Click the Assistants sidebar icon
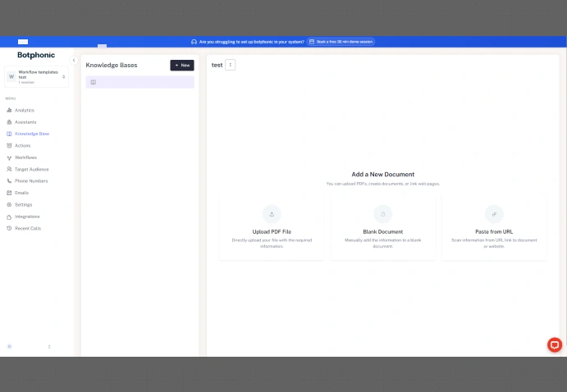The width and height of the screenshot is (567, 392). point(9,122)
